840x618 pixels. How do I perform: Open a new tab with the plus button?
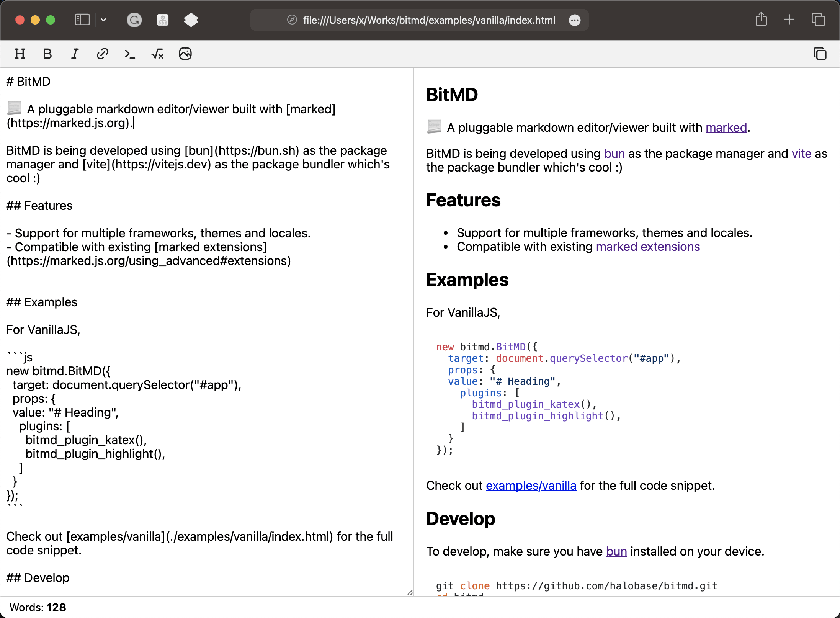(789, 20)
